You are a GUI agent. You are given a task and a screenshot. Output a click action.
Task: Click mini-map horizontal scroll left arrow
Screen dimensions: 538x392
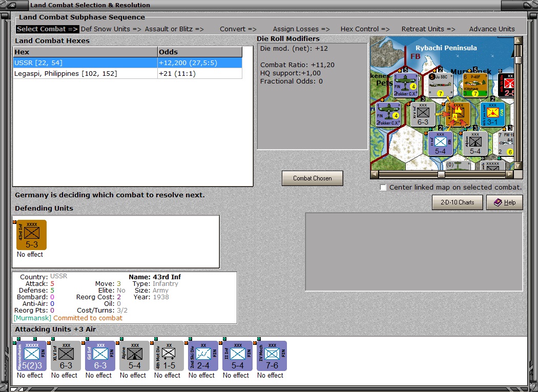[x=375, y=174]
